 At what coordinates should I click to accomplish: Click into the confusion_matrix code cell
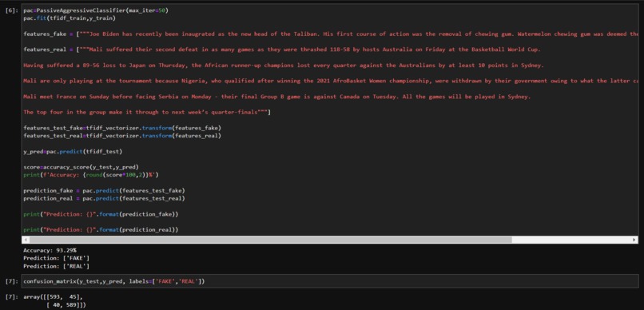tap(330, 281)
